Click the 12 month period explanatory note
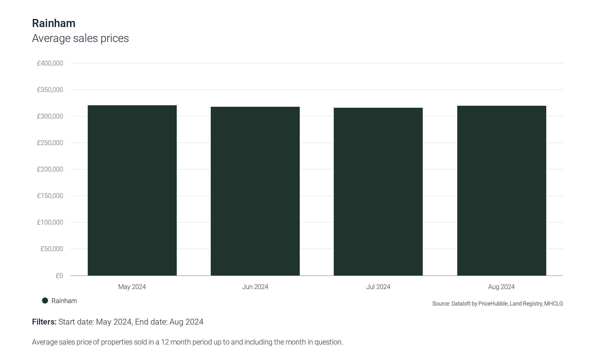Image resolution: width=600 pixels, height=364 pixels. click(x=187, y=342)
